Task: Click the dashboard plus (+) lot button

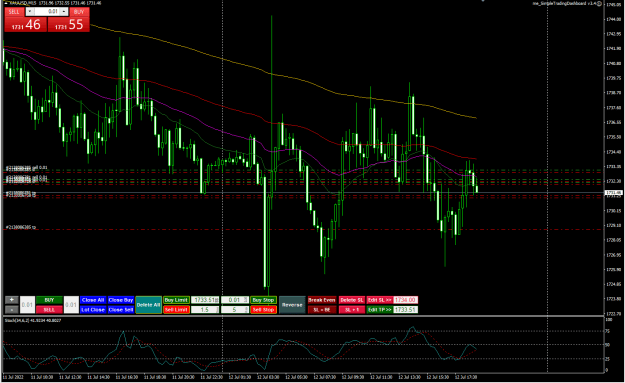Action: point(12,300)
